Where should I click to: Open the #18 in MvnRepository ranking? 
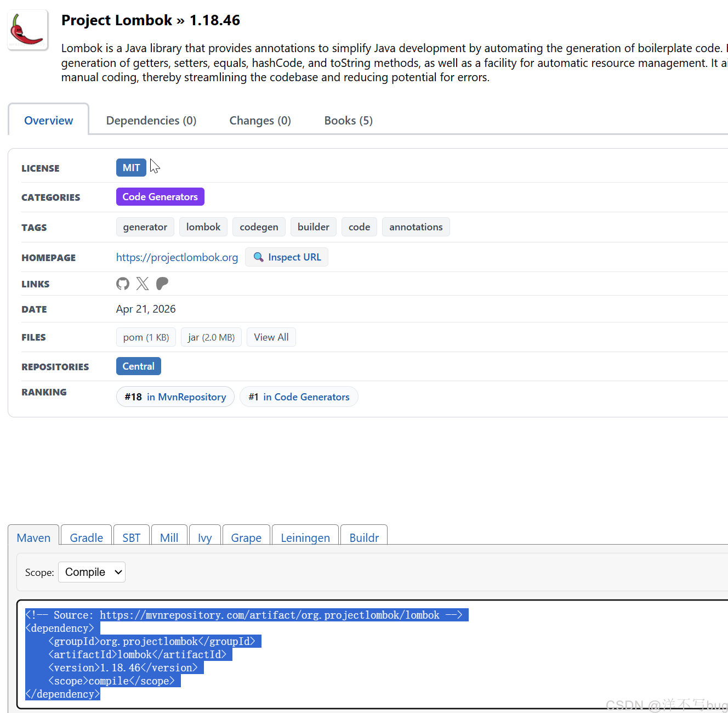tap(175, 397)
